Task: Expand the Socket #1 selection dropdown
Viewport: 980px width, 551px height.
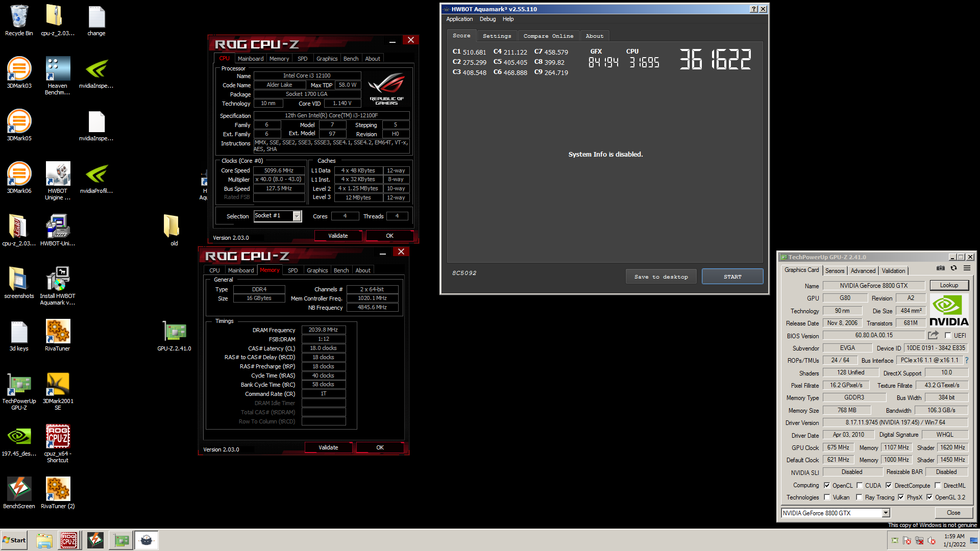Action: [x=297, y=216]
